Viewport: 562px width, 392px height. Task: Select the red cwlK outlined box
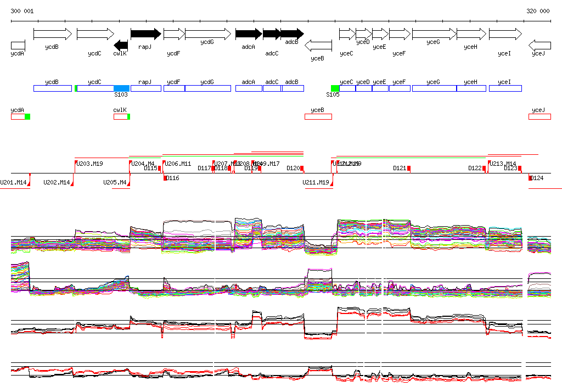point(121,116)
